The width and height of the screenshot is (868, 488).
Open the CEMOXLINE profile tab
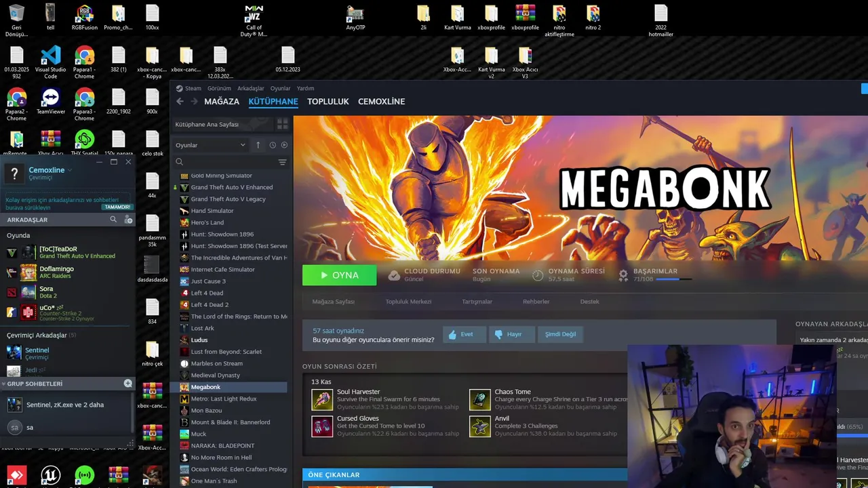click(381, 101)
